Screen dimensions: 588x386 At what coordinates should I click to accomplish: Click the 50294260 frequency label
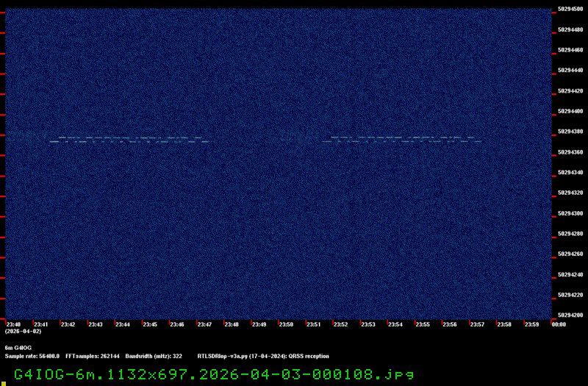pyautogui.click(x=570, y=254)
